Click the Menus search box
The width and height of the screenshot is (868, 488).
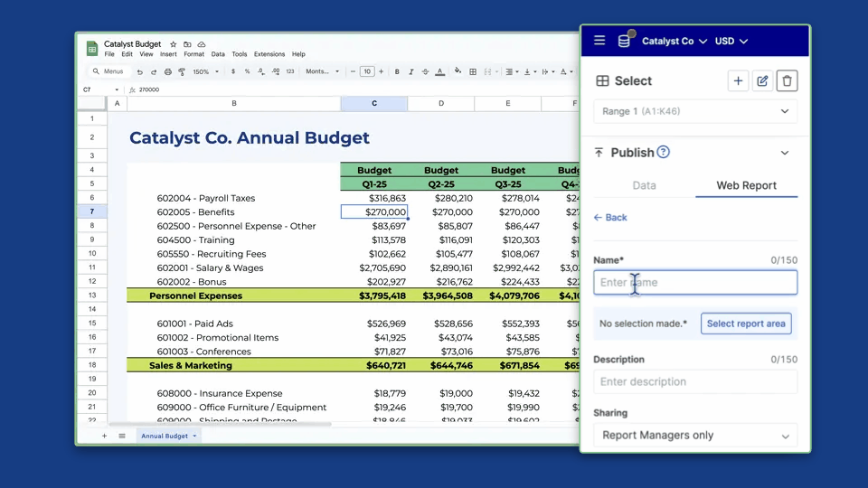[109, 71]
